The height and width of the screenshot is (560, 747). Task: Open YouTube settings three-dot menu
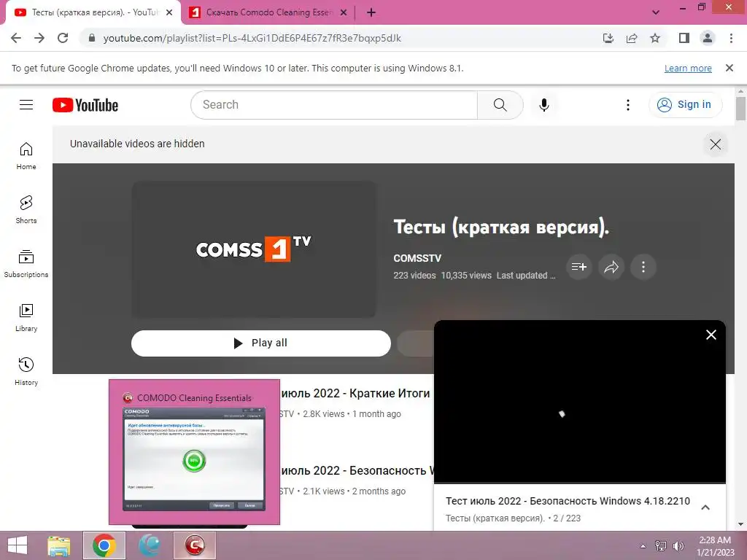pyautogui.click(x=628, y=105)
